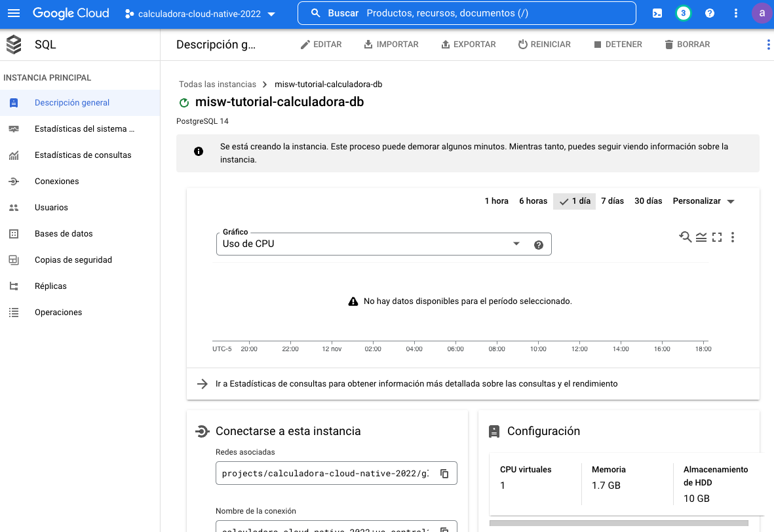Screen dimensions: 774x532
Task: Click the arrow icon beside query statistics link
Action: pos(203,384)
